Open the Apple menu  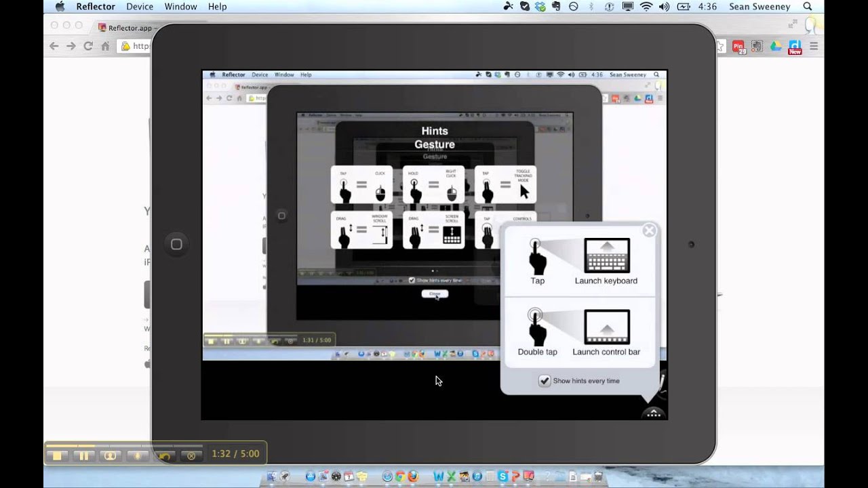[x=60, y=7]
